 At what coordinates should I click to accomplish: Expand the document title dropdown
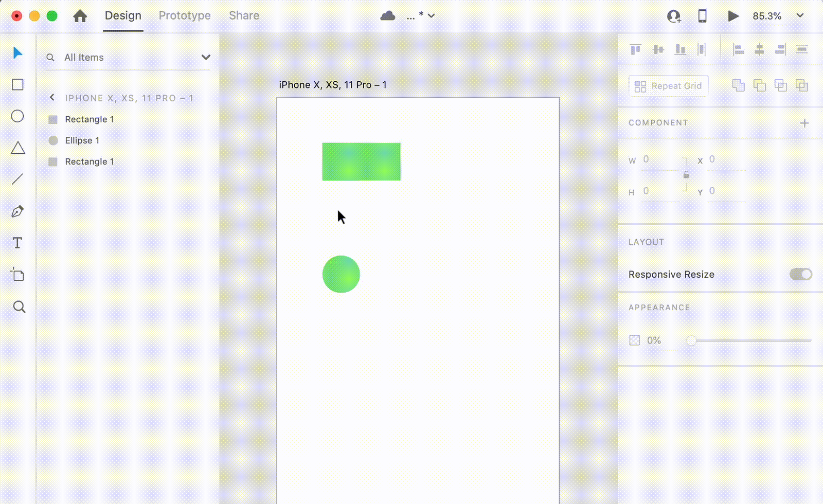click(x=431, y=16)
